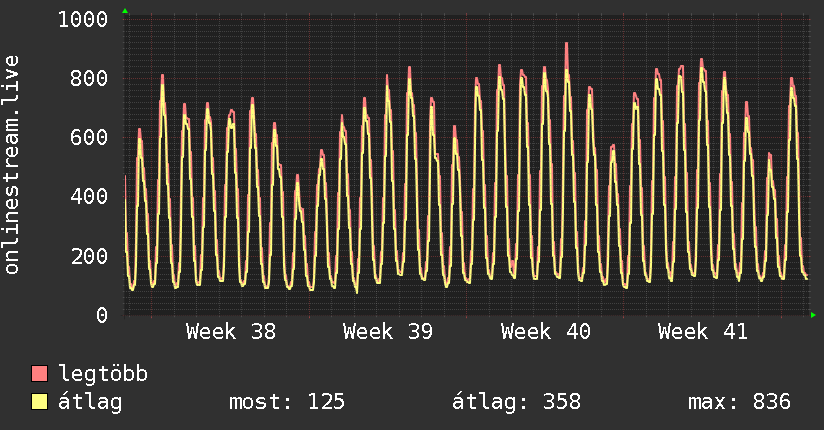Click the yellow átlag legend swatch

pos(39,402)
